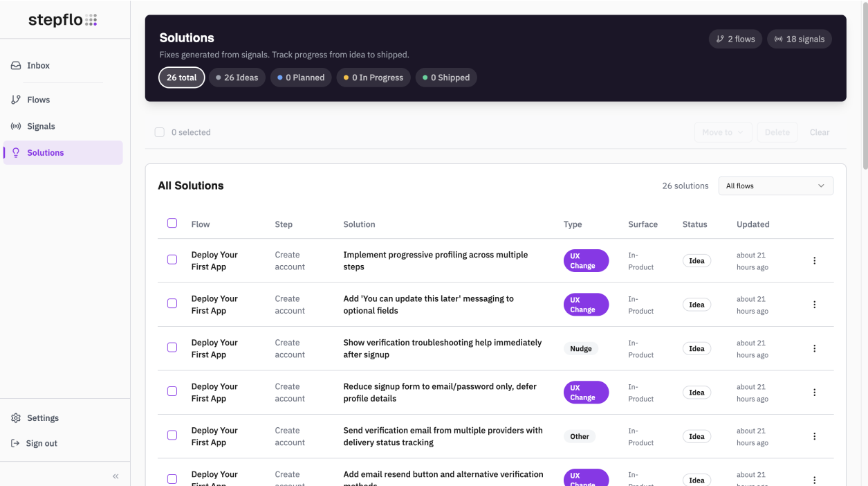The image size is (868, 486).
Task: Open the 'Move to' dropdown
Action: tap(723, 132)
